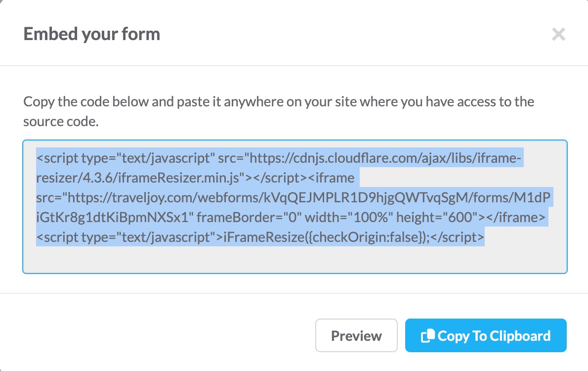The height and width of the screenshot is (371, 588).
Task: Click the first type="text/javascript" attribute
Action: [148, 158]
